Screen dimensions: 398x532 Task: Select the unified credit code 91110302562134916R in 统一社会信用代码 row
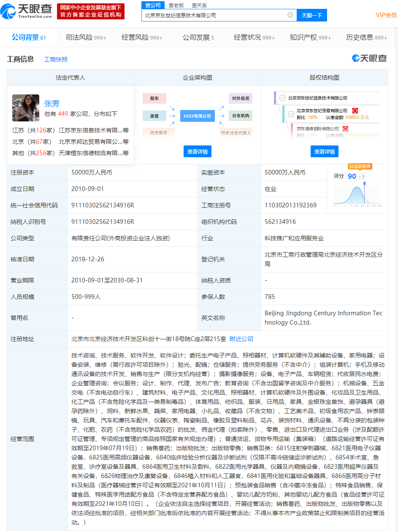coord(103,205)
